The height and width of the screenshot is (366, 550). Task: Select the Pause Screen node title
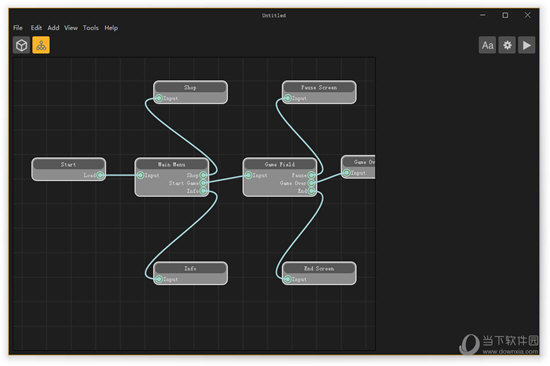tap(319, 87)
